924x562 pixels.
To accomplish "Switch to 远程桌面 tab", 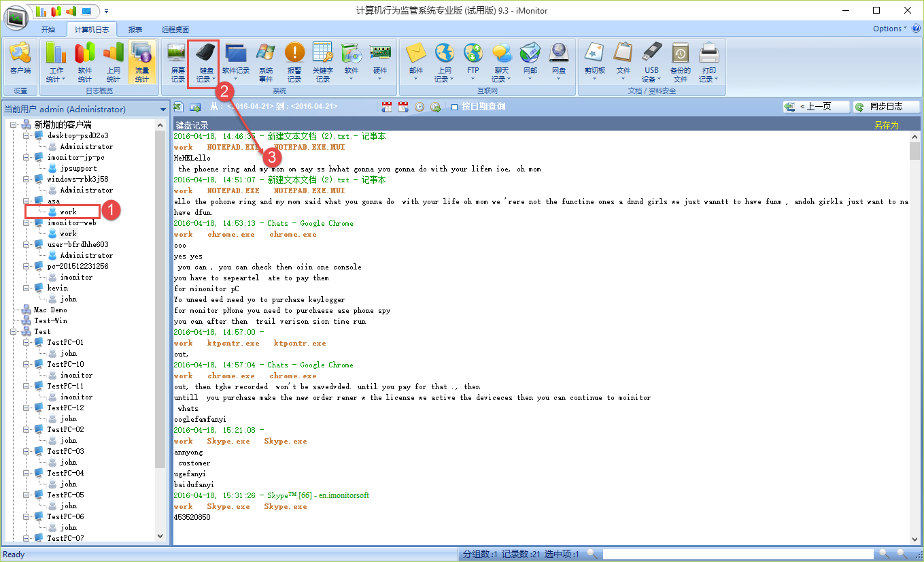I will point(175,29).
